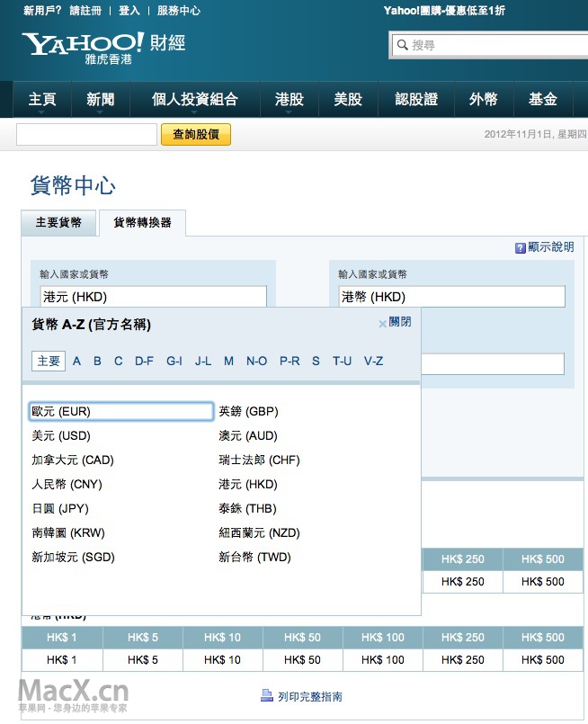Open the 個人投資組合 menu
This screenshot has width=588, height=724.
pyautogui.click(x=195, y=99)
